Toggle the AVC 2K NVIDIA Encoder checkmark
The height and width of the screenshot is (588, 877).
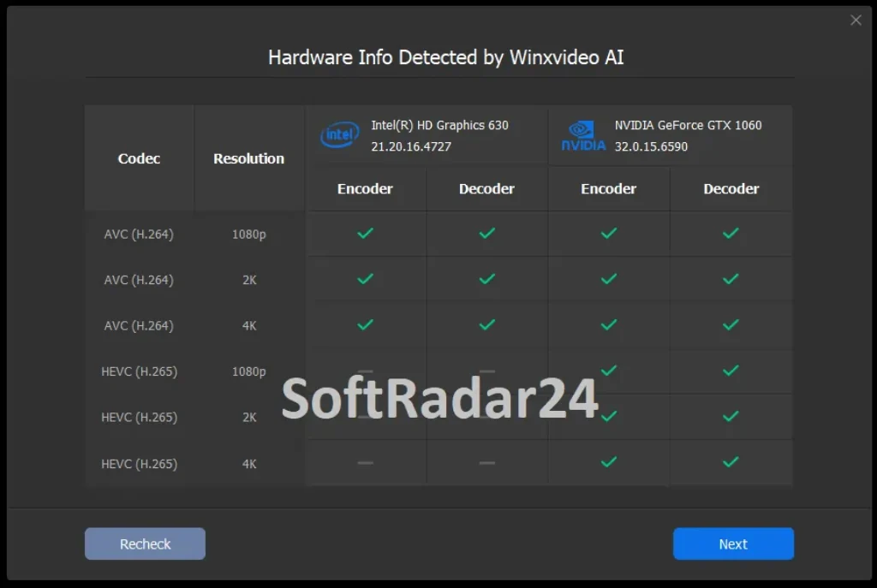pos(608,280)
